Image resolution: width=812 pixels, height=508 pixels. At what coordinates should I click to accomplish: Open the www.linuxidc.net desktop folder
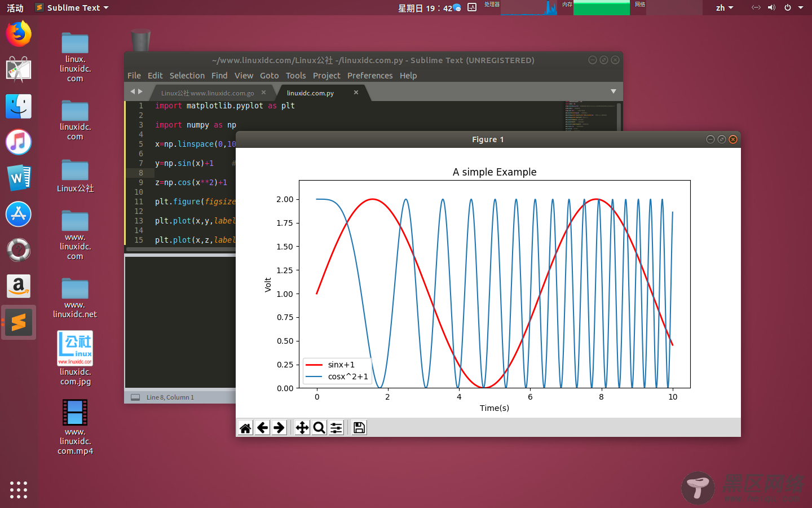click(x=75, y=298)
